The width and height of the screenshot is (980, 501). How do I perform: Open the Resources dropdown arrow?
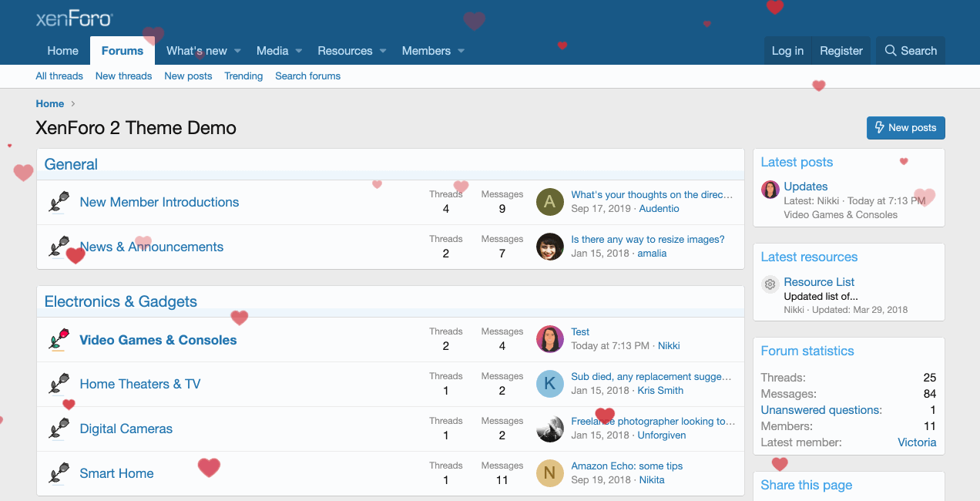383,51
